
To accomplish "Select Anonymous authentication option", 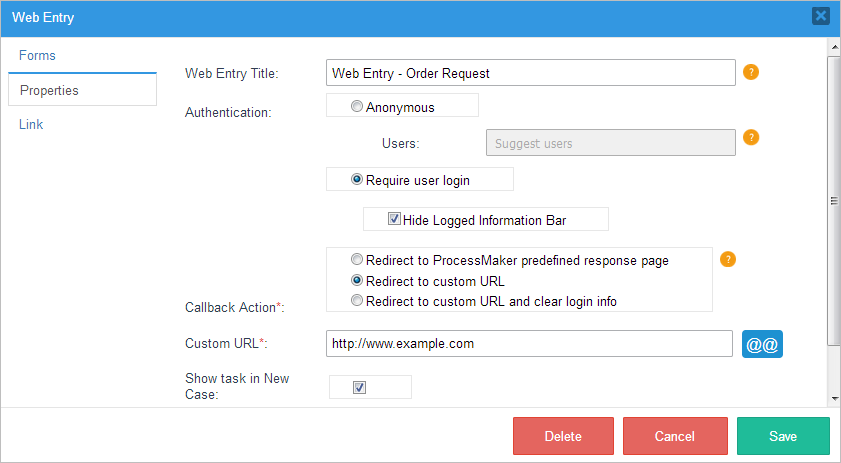I will point(357,107).
